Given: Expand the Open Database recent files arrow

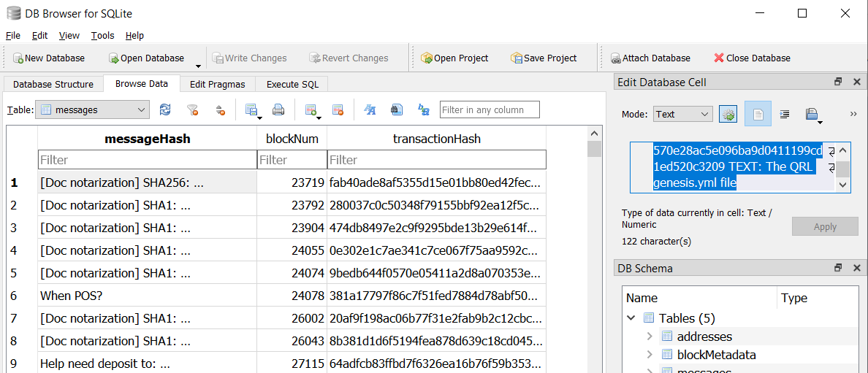Looking at the screenshot, I should [x=198, y=65].
